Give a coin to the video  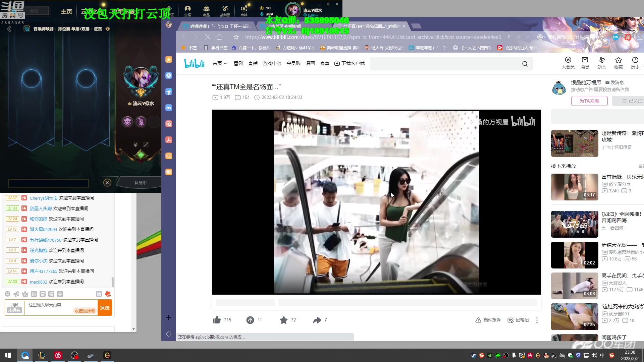[250, 320]
